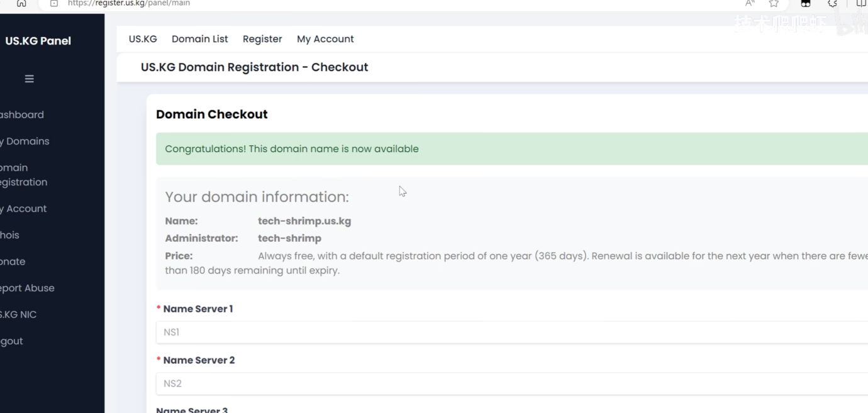Go to Dashboard in the sidebar
The image size is (868, 413).
[22, 115]
